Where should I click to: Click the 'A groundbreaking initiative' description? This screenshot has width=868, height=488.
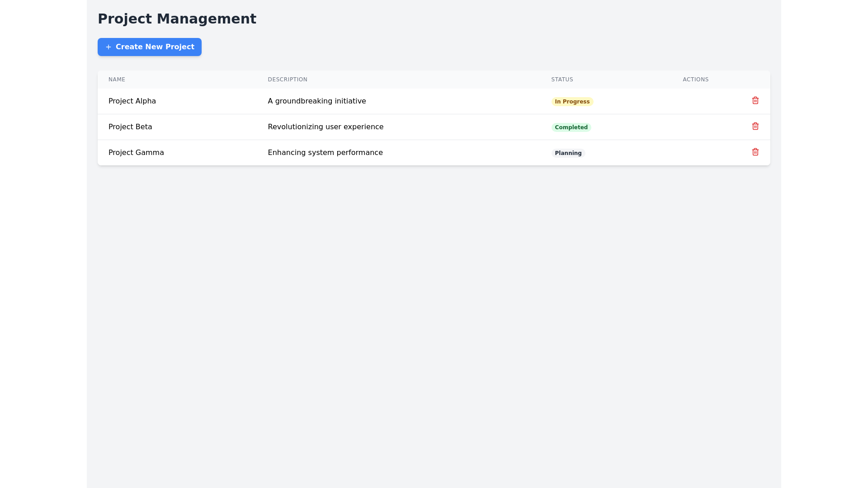pos(316,101)
